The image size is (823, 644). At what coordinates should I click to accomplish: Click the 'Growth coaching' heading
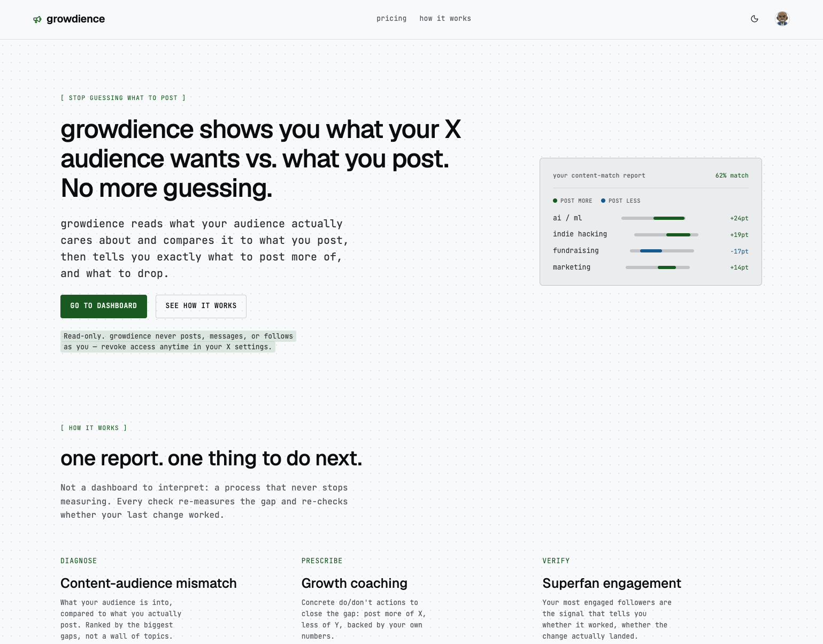(x=355, y=583)
